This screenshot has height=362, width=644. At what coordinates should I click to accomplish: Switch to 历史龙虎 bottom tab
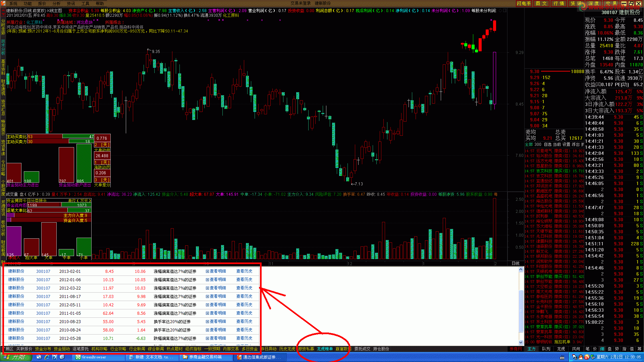tap(287, 349)
